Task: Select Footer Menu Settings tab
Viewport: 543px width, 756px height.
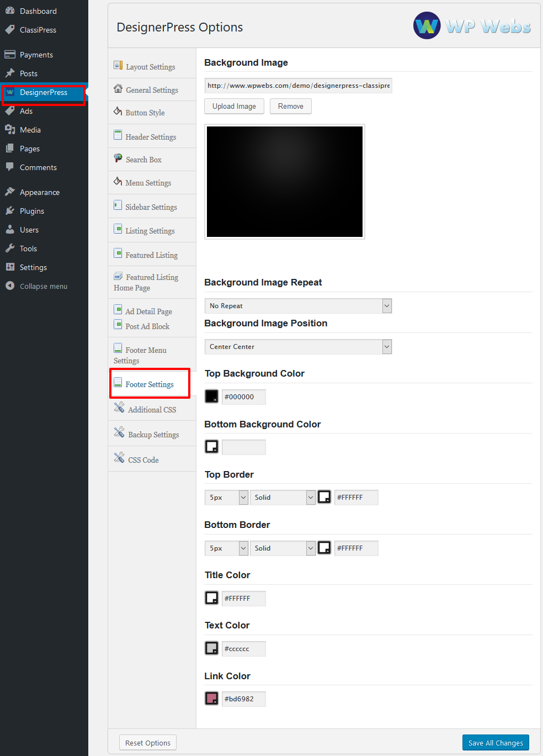Action: pos(152,355)
